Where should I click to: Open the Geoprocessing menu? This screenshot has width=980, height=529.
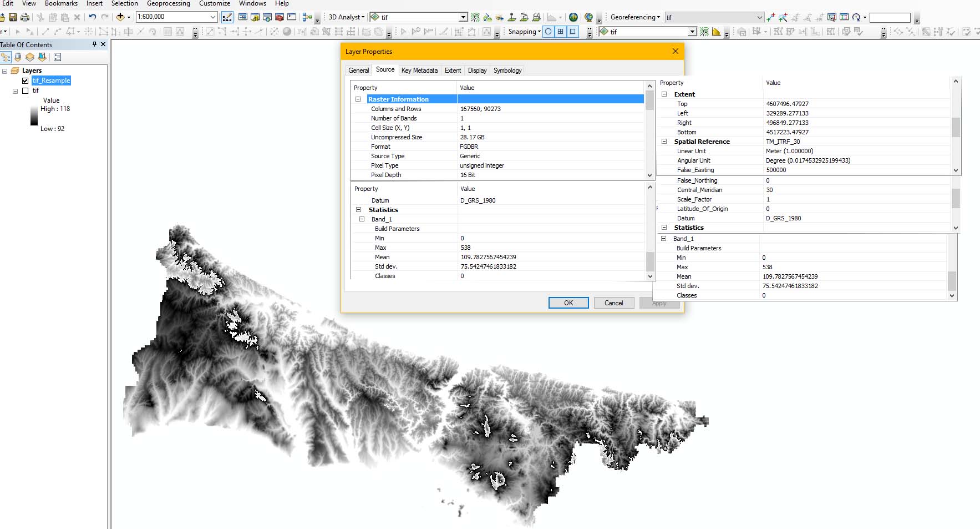click(x=169, y=3)
